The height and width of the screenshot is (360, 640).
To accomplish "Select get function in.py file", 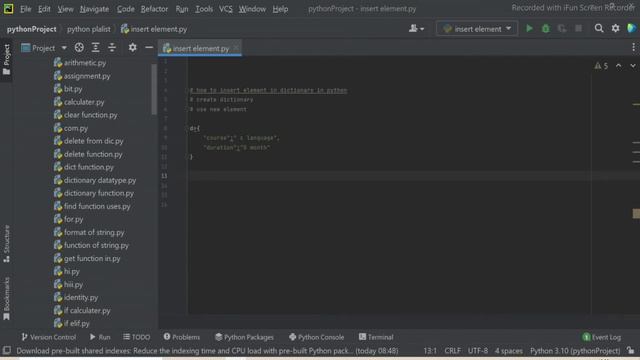I will [x=87, y=258].
